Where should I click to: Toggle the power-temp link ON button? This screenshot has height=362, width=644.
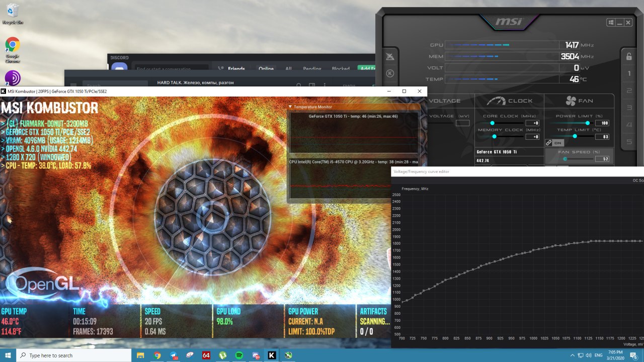[x=558, y=143]
